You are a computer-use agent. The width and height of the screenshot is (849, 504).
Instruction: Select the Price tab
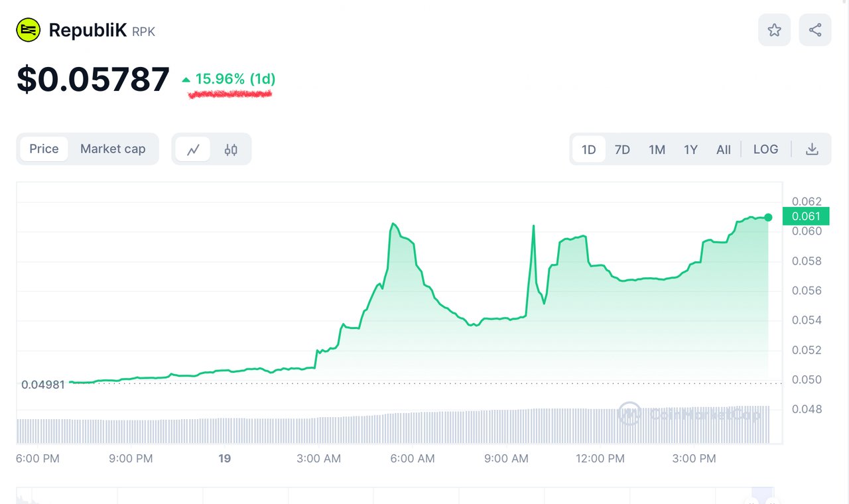pos(44,149)
